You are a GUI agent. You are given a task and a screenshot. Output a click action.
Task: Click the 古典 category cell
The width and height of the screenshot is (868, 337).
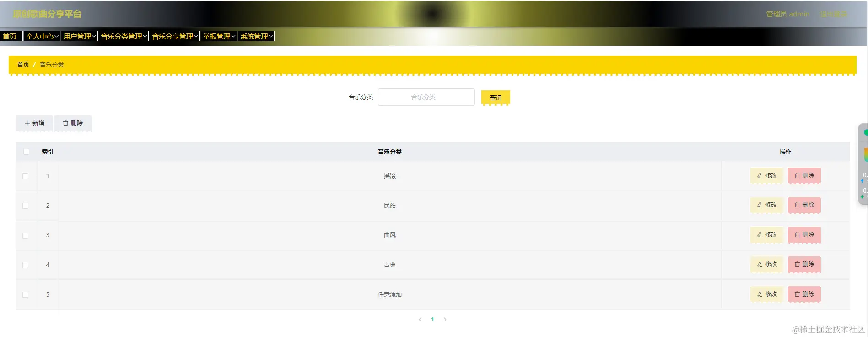click(390, 265)
